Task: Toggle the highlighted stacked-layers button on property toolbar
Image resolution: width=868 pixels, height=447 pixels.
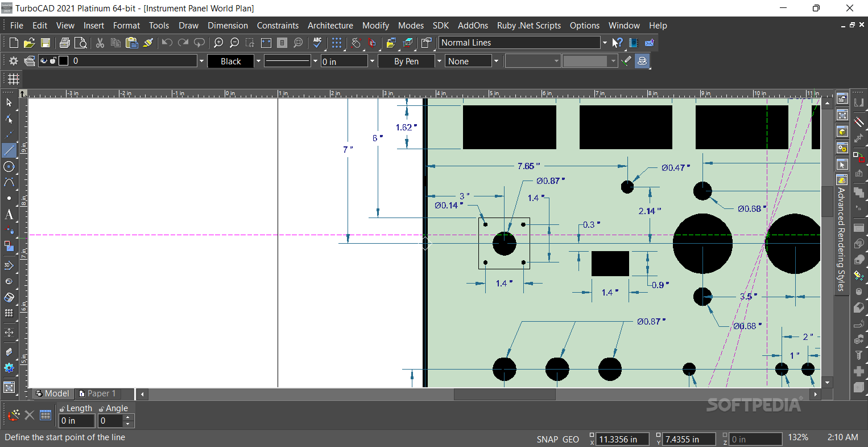Action: click(x=642, y=61)
